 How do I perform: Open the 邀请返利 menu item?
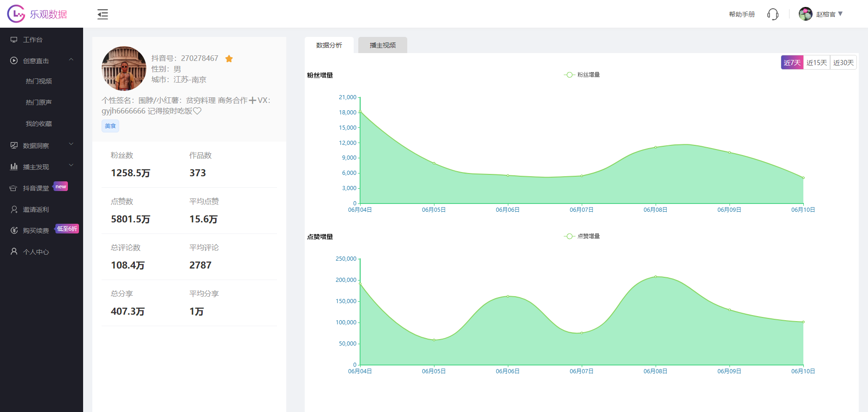coord(42,209)
